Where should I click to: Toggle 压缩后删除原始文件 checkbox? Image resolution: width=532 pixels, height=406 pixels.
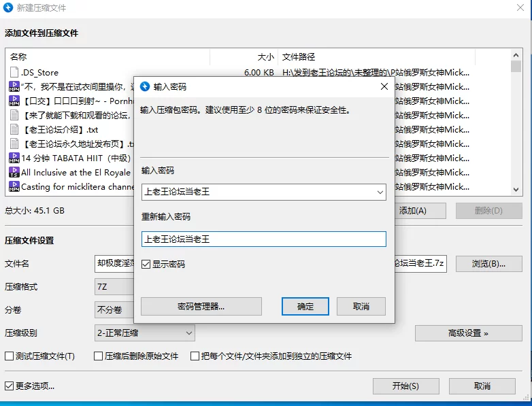(x=98, y=356)
